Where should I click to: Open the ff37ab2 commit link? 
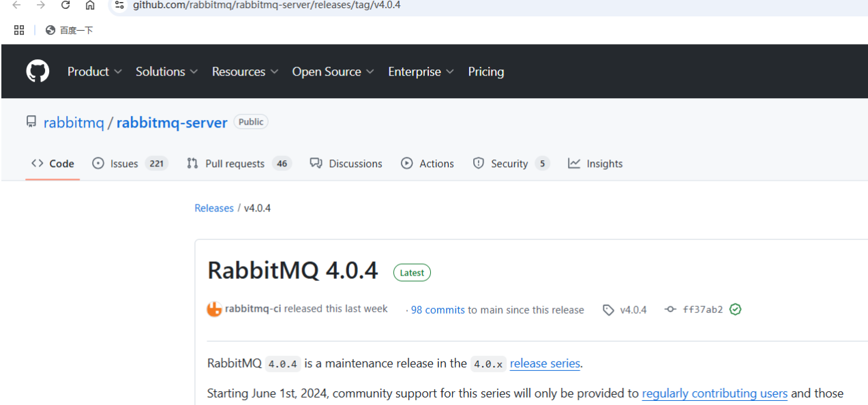702,310
